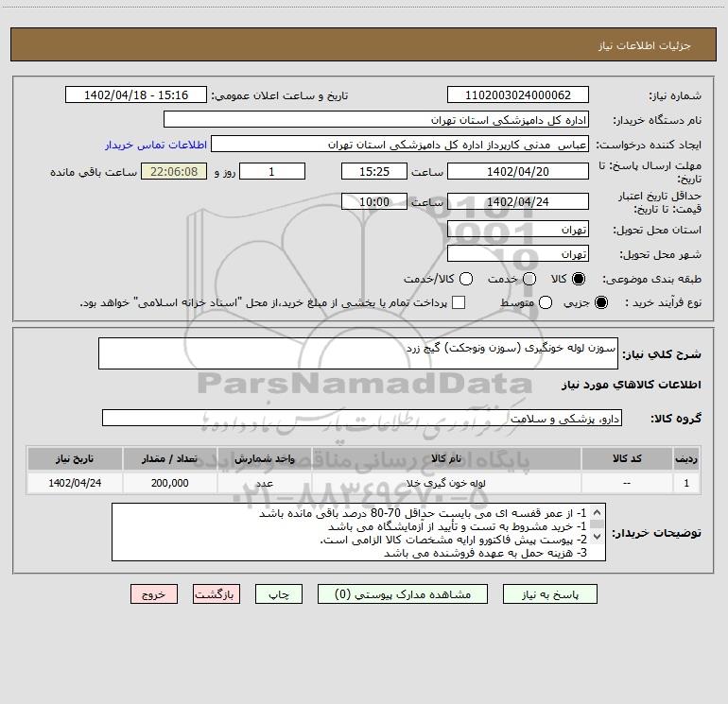Select the جزیی purchase type radio
The image size is (728, 704).
click(601, 302)
